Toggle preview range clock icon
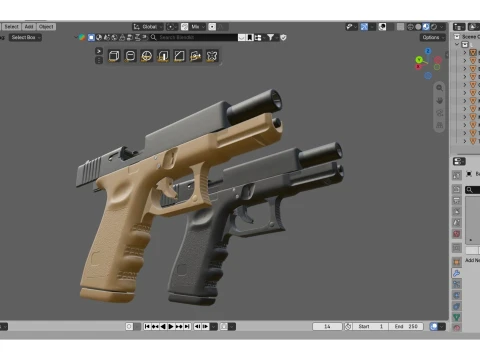This screenshot has height=360, width=480. point(348,327)
